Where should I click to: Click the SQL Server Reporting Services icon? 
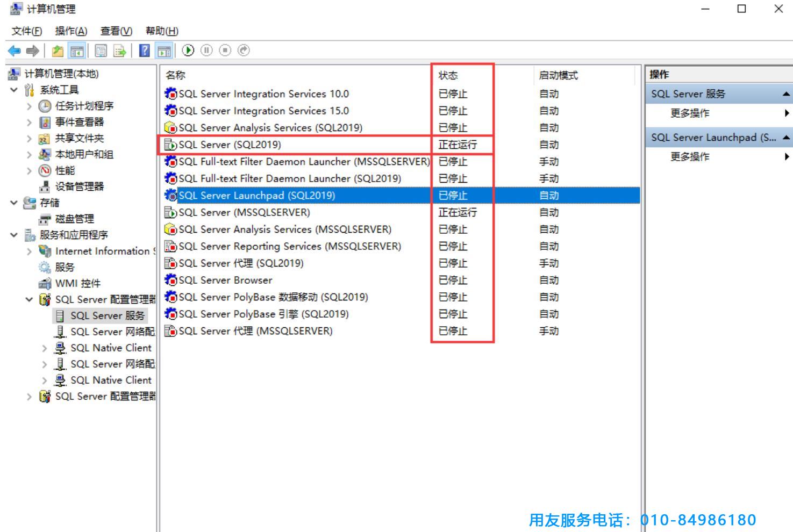point(171,247)
